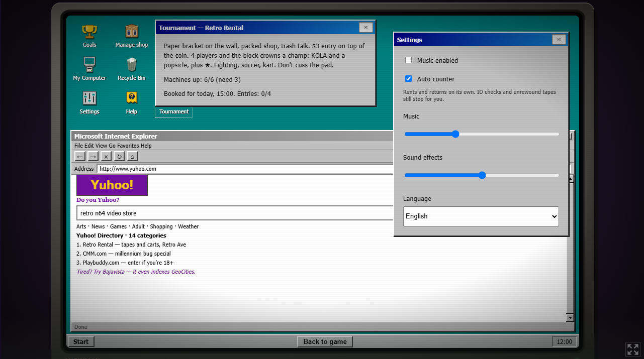Reload the page with the Refresh button
Image resolution: width=644 pixels, height=359 pixels.
click(x=119, y=156)
